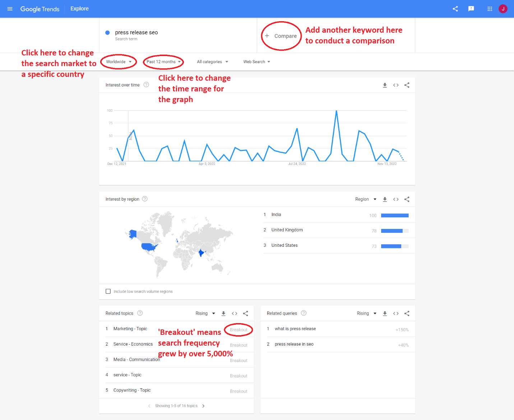This screenshot has height=420, width=514.
Task: Enable Include low search volume regions
Action: tap(108, 291)
